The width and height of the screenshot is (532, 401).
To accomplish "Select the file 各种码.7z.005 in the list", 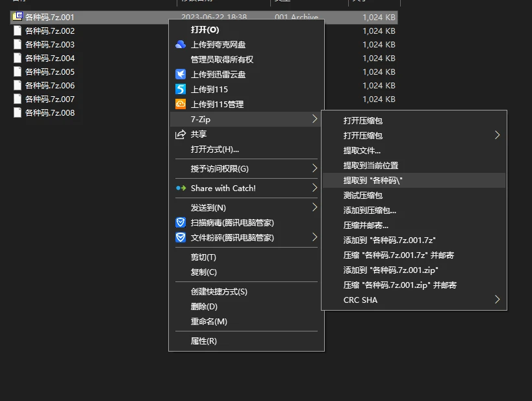I will (x=49, y=71).
